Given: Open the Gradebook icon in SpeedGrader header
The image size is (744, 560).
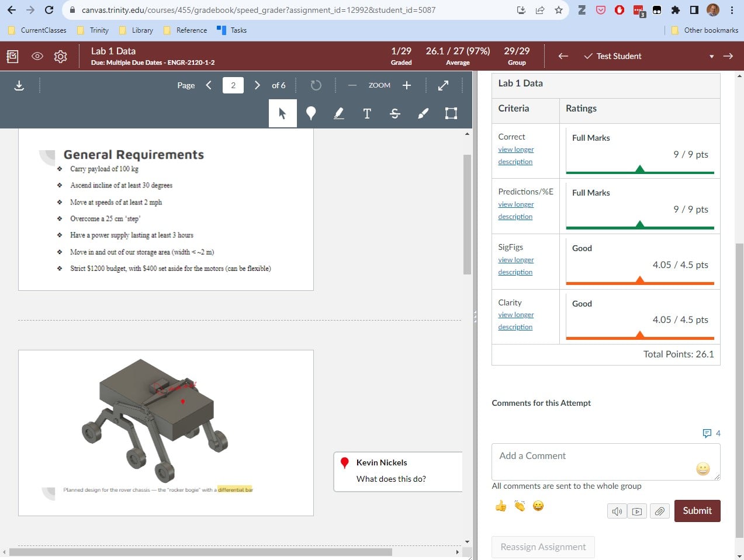Looking at the screenshot, I should click(x=12, y=56).
